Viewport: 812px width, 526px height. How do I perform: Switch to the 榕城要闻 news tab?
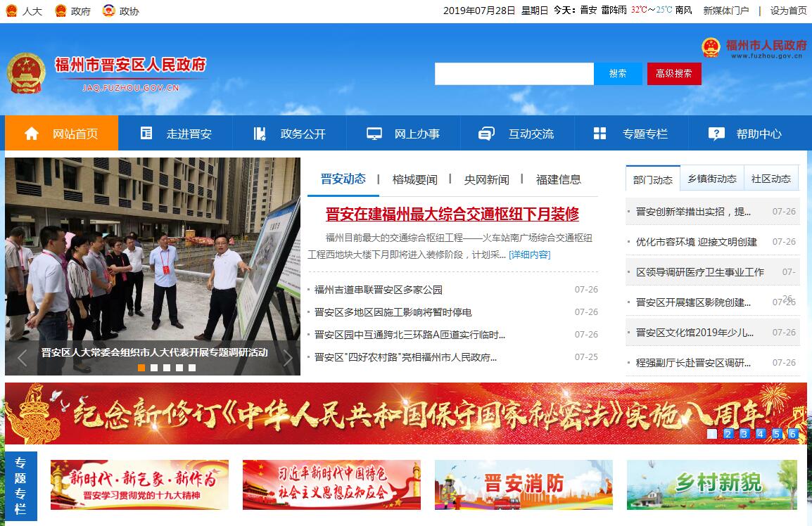tap(414, 179)
